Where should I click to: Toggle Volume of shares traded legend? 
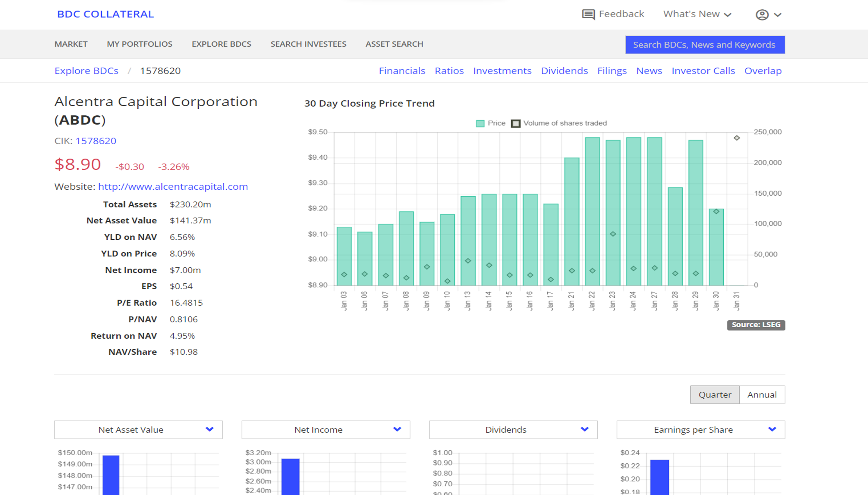(559, 123)
